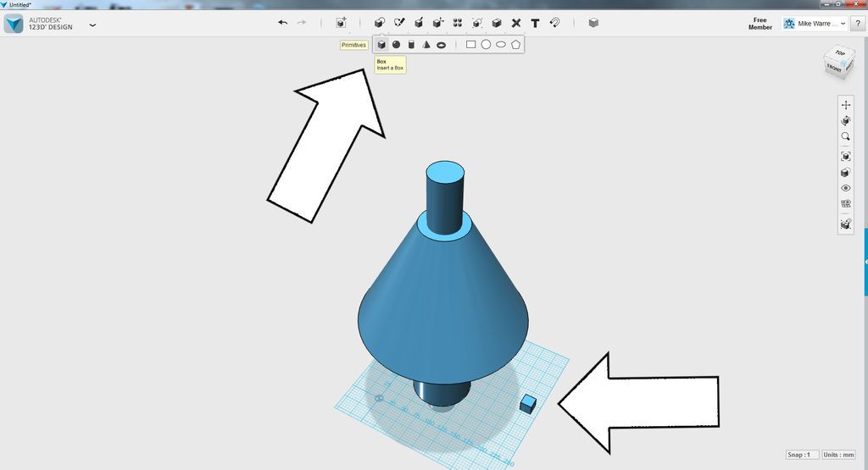Open the help question mark button
The width and height of the screenshot is (868, 470).
(x=858, y=23)
